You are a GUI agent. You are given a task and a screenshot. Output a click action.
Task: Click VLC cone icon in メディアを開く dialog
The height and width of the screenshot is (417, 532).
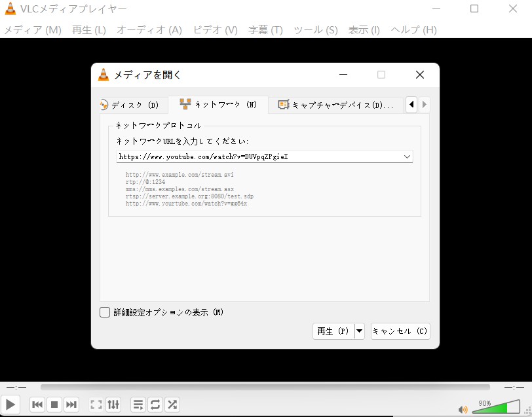(104, 75)
